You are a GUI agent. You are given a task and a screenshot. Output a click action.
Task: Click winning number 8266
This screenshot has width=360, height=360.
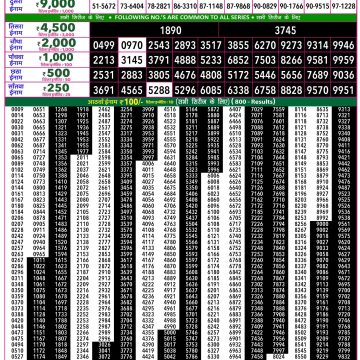click(291, 60)
